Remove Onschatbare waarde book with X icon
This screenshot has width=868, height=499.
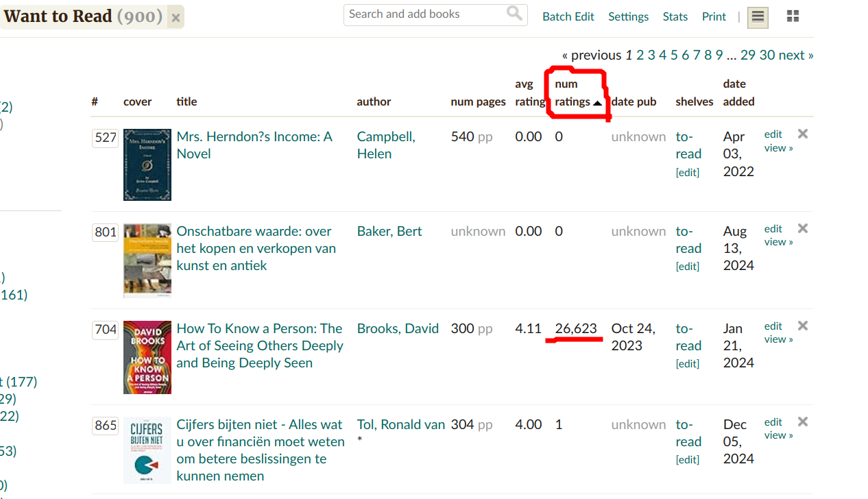(803, 228)
